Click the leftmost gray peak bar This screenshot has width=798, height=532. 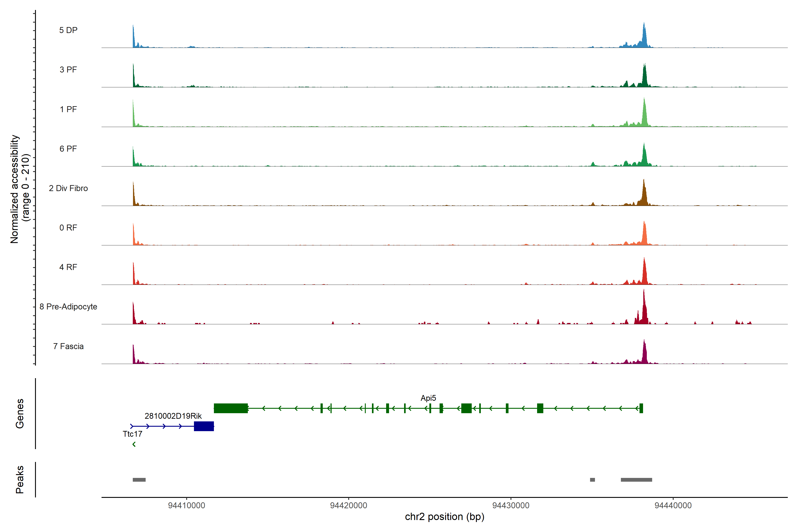coord(139,480)
